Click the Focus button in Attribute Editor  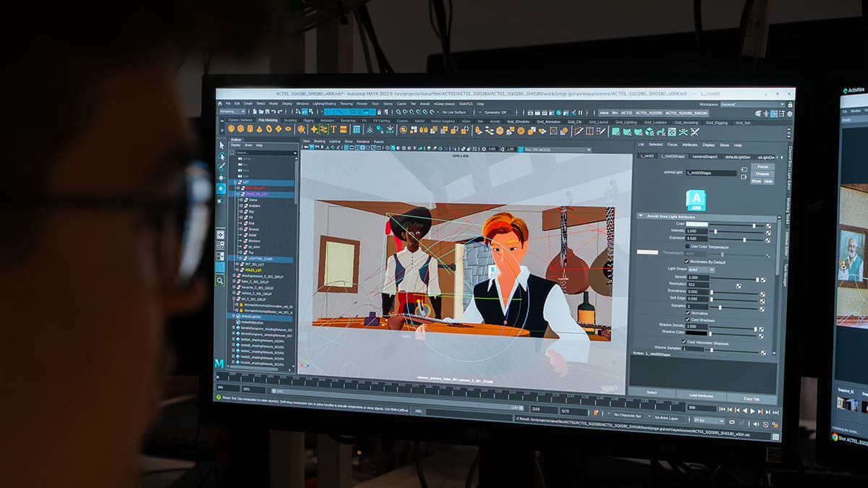pos(762,166)
